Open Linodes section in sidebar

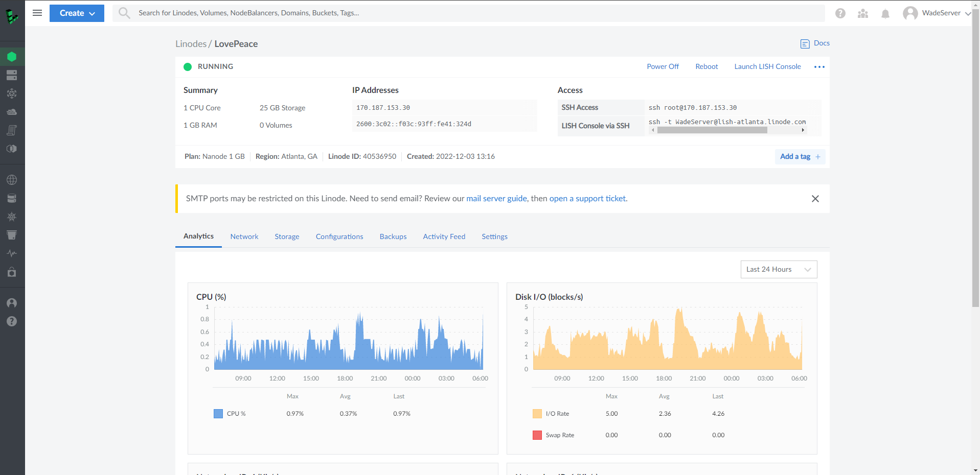pos(12,57)
